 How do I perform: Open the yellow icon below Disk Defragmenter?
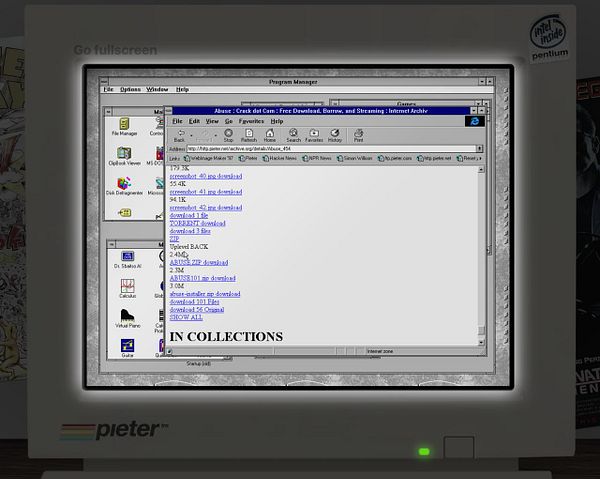pyautogui.click(x=124, y=213)
